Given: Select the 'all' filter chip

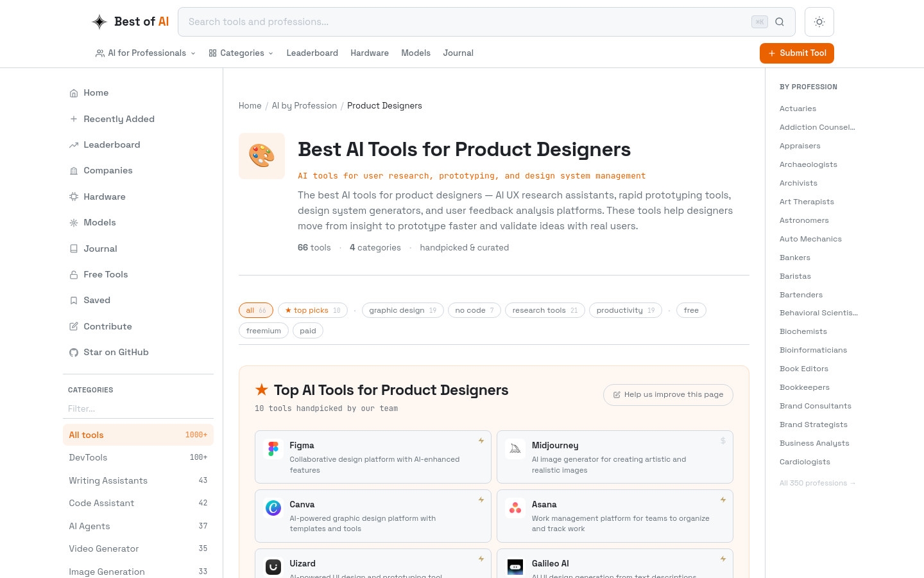Looking at the screenshot, I should click(x=256, y=310).
